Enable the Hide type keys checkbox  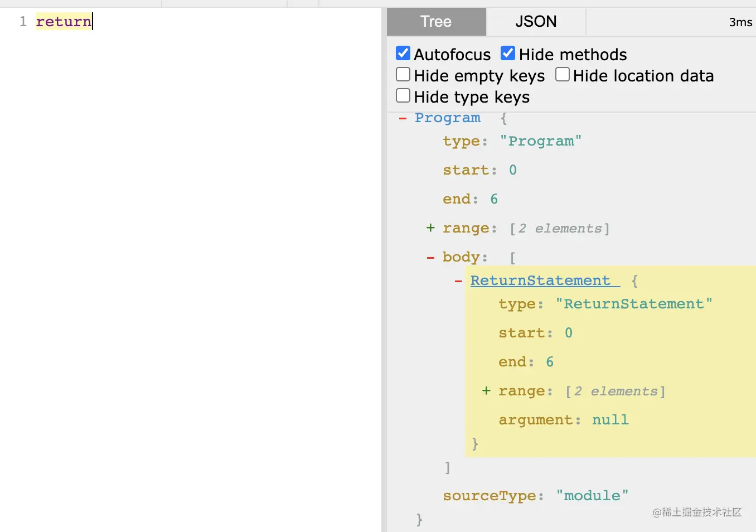pos(403,96)
